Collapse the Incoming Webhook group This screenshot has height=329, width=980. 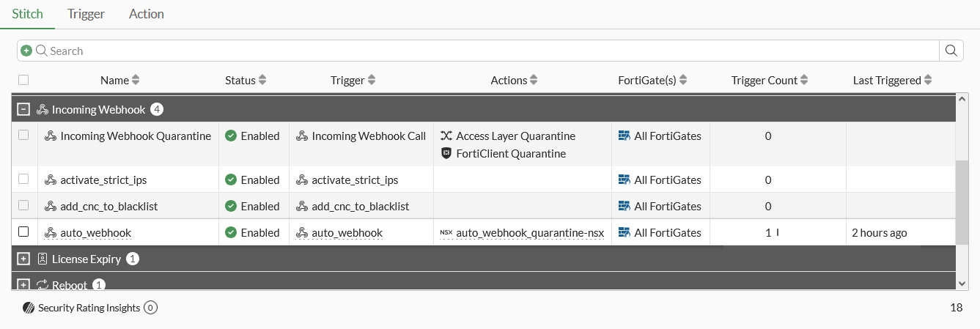(23, 109)
